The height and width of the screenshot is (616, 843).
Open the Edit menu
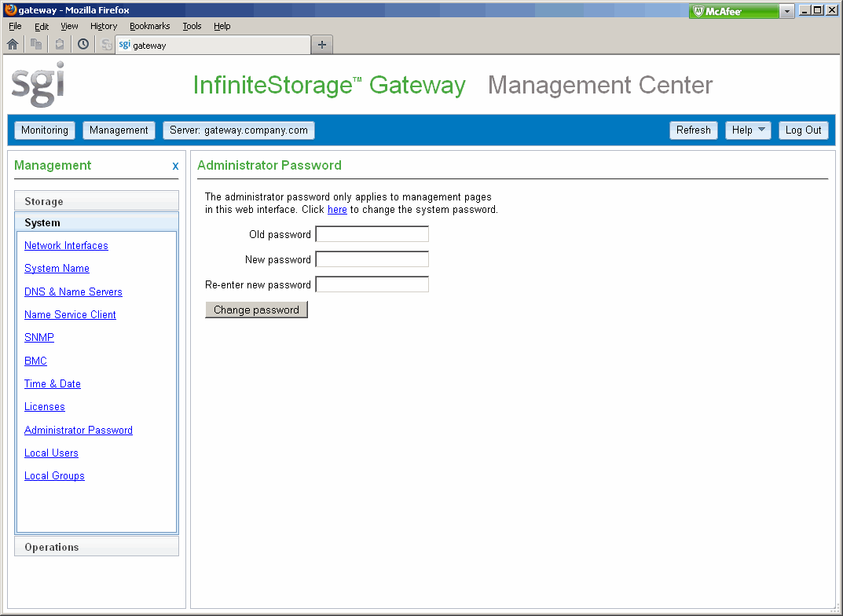pos(42,26)
